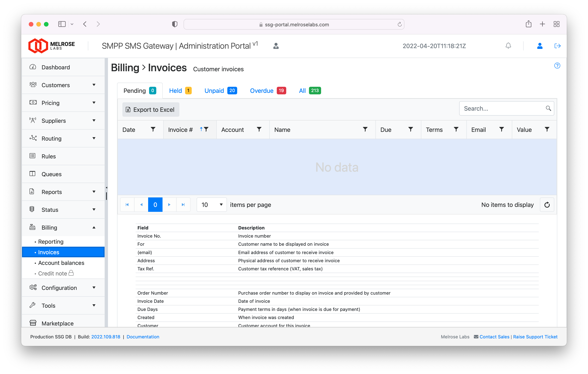Screen dimensions: 588x374
Task: Go to last page of grid
Action: [183, 205]
